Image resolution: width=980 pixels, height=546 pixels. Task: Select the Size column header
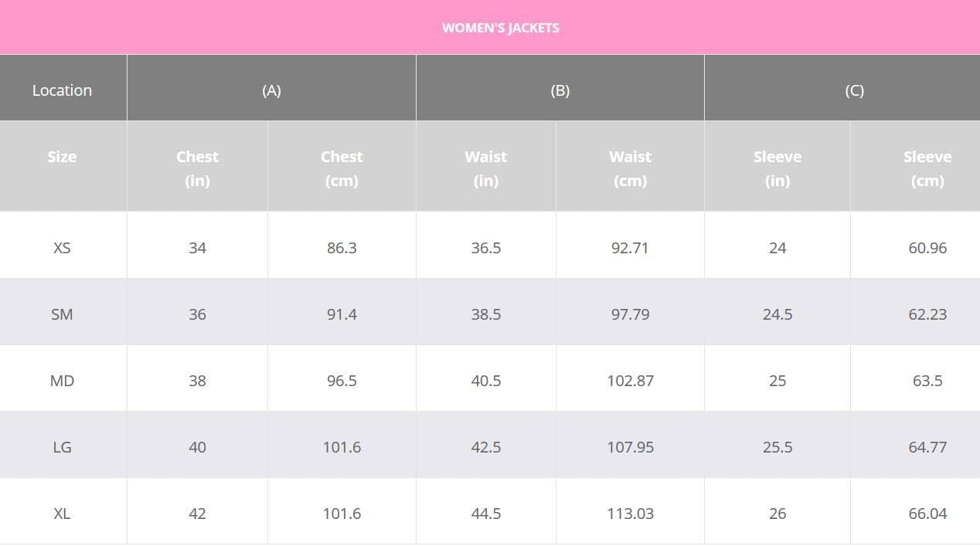[62, 157]
